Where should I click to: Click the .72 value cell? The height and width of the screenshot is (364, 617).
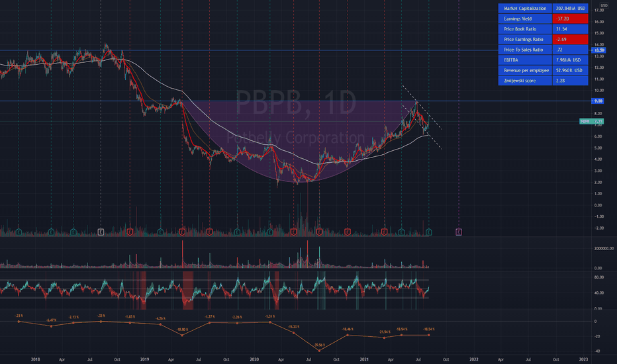coord(570,50)
